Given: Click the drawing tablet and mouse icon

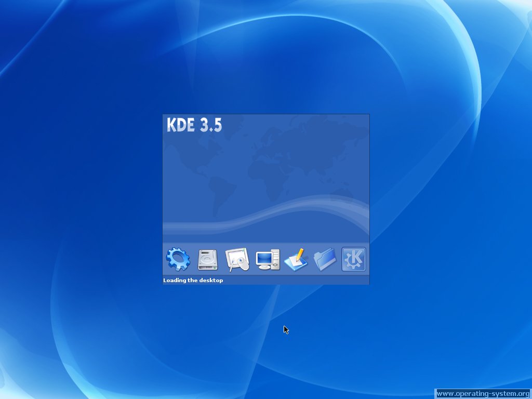Looking at the screenshot, I should point(237,260).
